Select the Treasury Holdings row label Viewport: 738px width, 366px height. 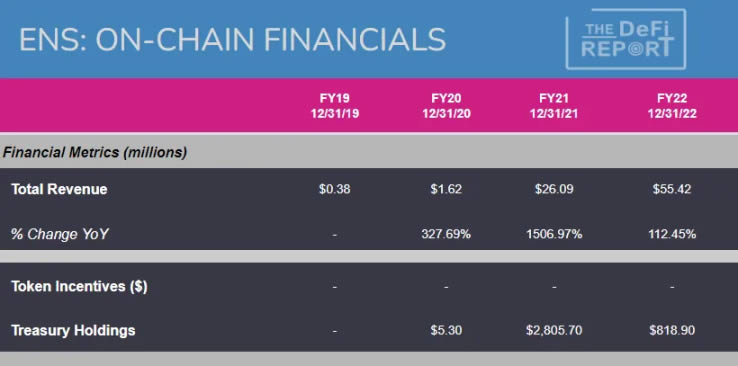[73, 330]
